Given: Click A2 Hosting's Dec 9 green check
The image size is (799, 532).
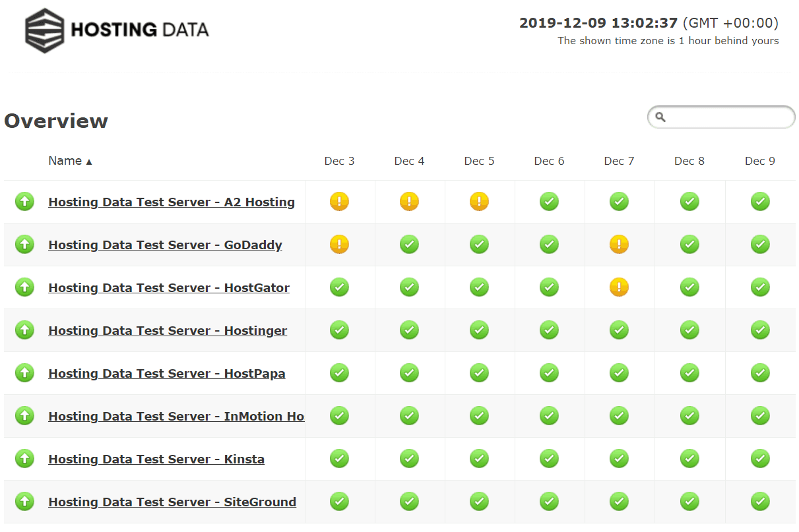Looking at the screenshot, I should [760, 202].
